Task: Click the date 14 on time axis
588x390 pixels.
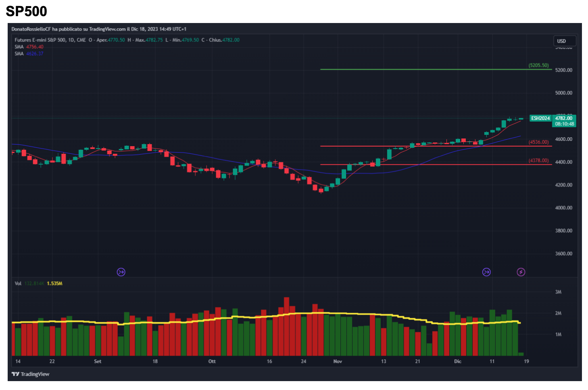Action: tap(18, 361)
